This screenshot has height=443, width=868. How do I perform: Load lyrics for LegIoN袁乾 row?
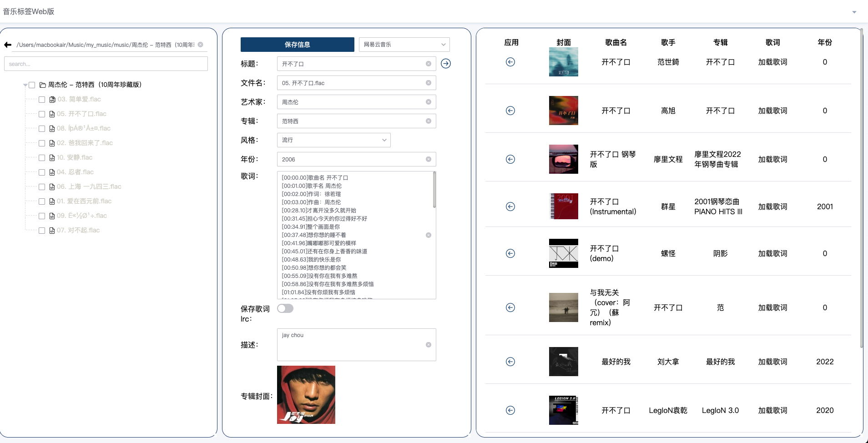point(772,410)
